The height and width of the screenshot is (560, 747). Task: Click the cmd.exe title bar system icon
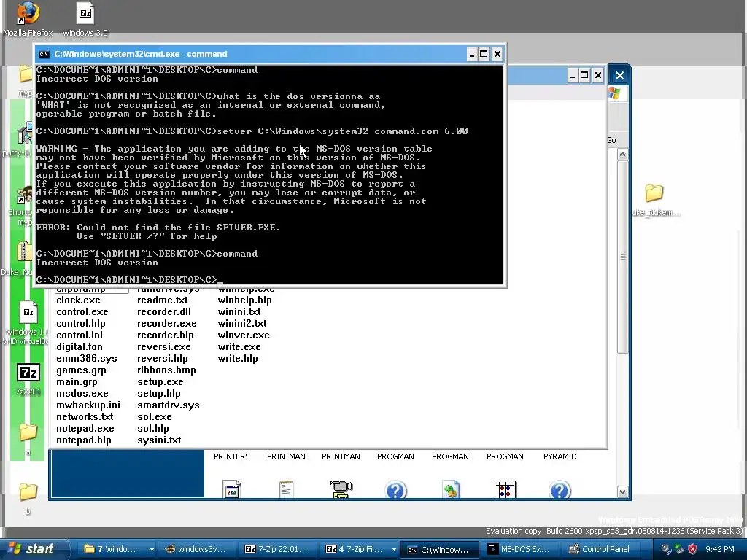click(x=44, y=54)
